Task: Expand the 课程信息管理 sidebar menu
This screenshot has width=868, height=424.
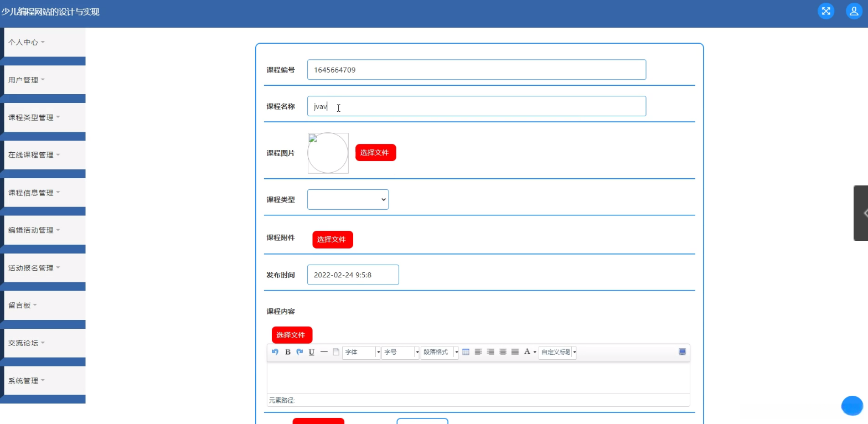Action: point(45,193)
